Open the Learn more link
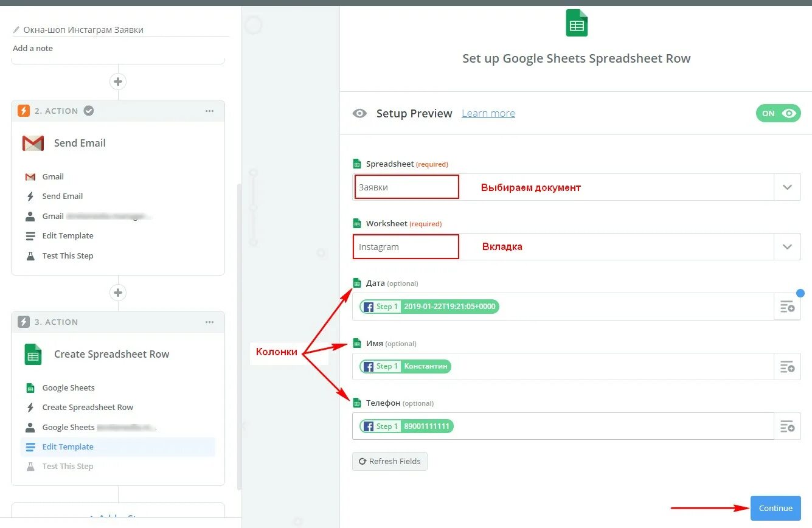812x528 pixels. point(488,113)
